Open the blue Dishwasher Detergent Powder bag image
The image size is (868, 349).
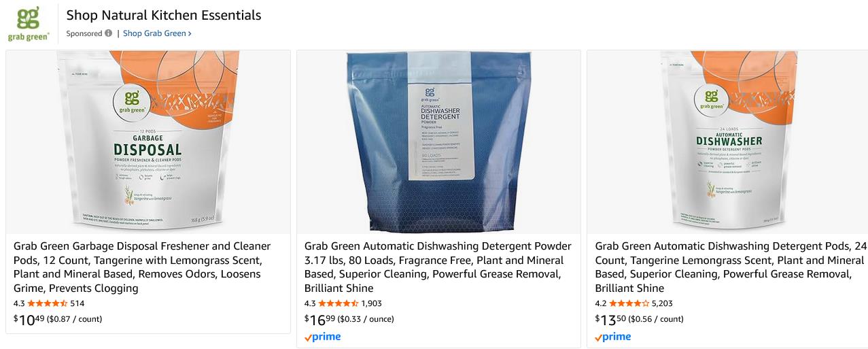click(438, 142)
